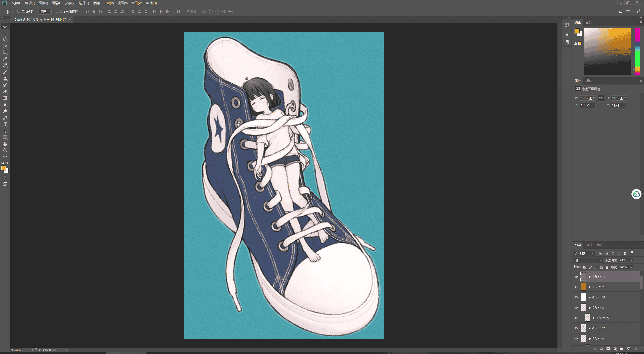
Task: Select the Clone Stamp tool
Action: coord(5,78)
